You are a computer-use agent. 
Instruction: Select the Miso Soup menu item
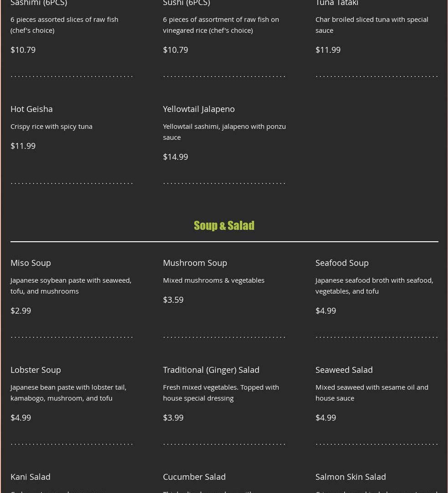[x=31, y=263]
